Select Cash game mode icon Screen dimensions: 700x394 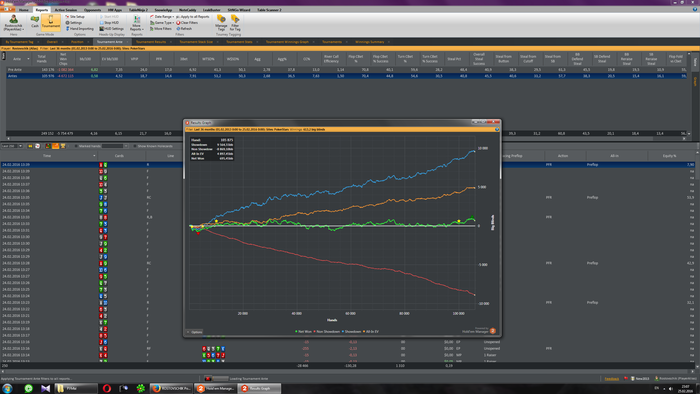(x=35, y=21)
